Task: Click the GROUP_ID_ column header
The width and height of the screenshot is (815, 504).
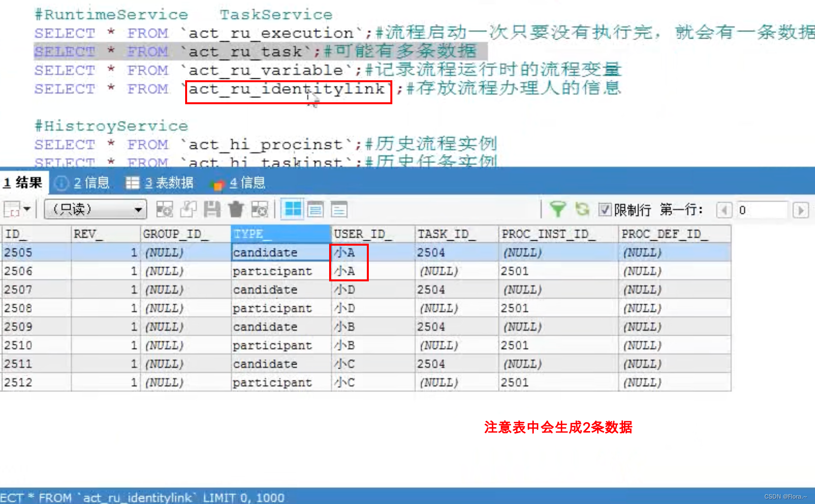Action: (x=186, y=234)
